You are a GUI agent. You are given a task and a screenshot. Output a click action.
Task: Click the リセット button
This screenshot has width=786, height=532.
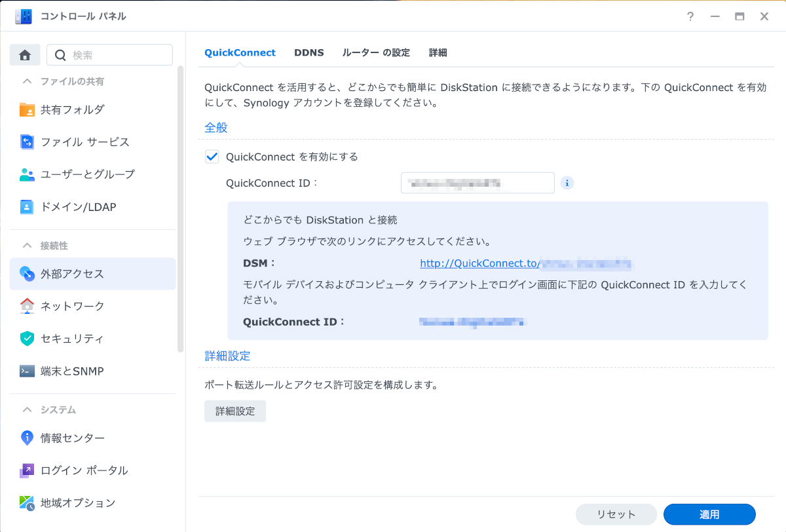[616, 514]
